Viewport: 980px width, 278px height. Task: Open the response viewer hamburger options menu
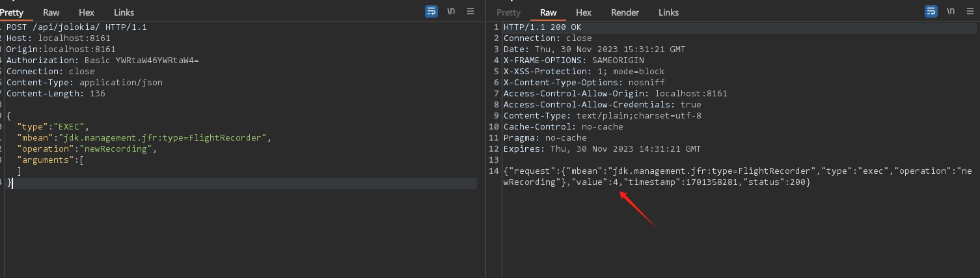point(970,12)
